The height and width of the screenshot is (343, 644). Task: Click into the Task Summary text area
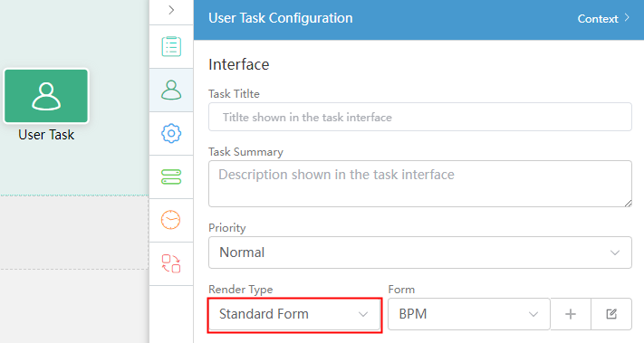[x=419, y=184]
